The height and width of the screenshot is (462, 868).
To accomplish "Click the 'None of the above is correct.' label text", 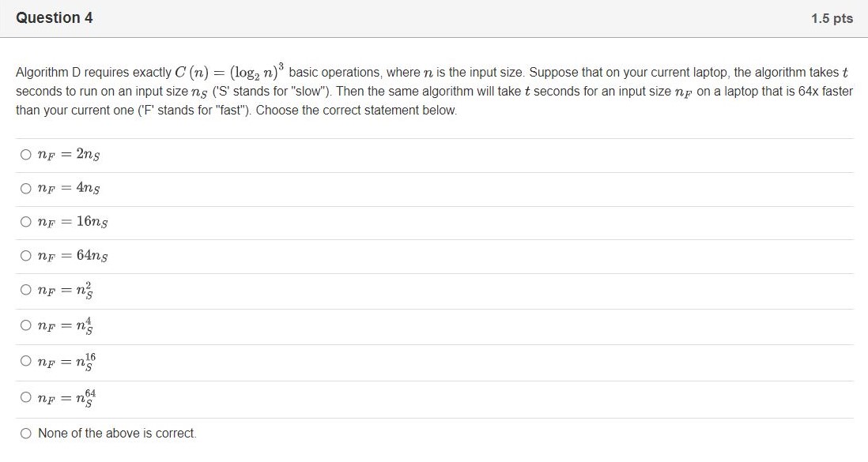I will coord(117,433).
